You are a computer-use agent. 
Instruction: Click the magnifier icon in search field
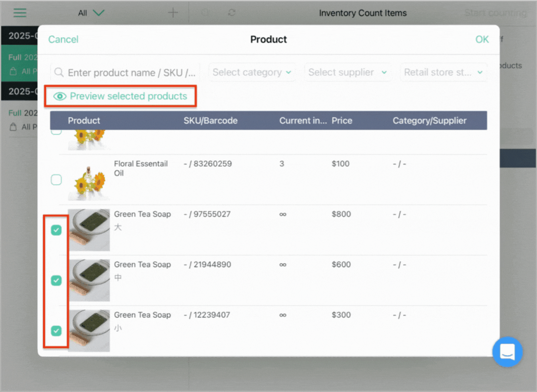tap(59, 72)
